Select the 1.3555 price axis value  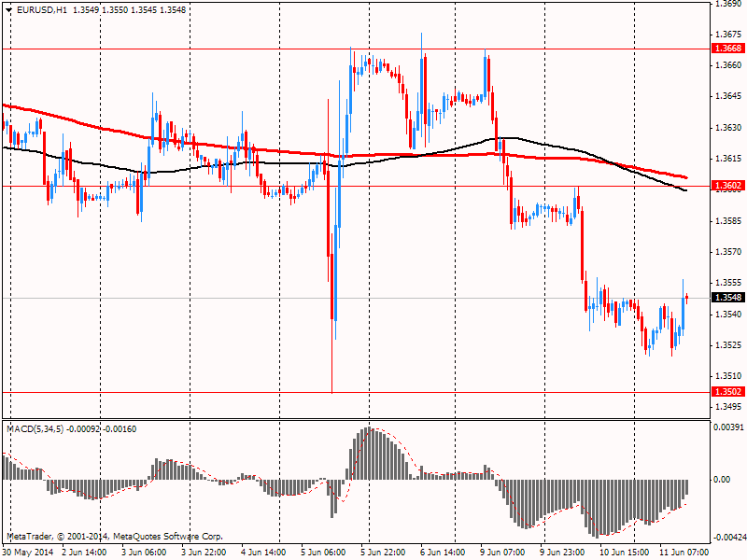pyautogui.click(x=728, y=283)
